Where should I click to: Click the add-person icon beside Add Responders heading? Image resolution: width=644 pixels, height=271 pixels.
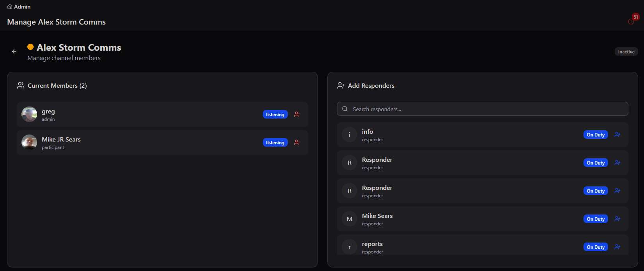pyautogui.click(x=341, y=85)
